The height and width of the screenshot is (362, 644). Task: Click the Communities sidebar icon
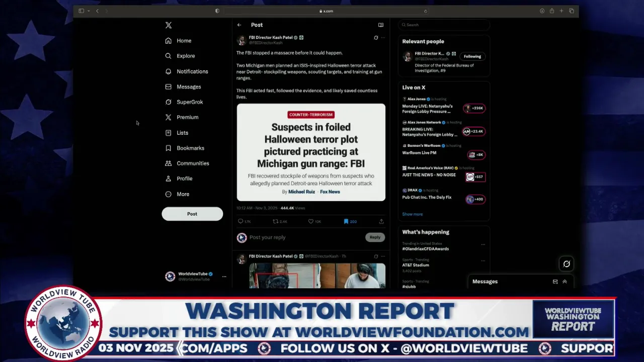click(169, 163)
